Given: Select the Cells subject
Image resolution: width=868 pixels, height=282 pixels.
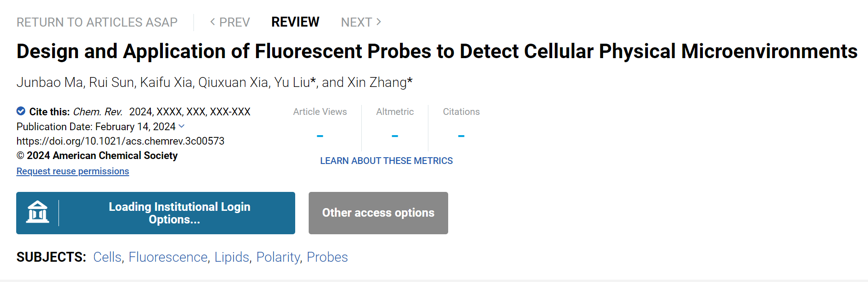Looking at the screenshot, I should [108, 257].
